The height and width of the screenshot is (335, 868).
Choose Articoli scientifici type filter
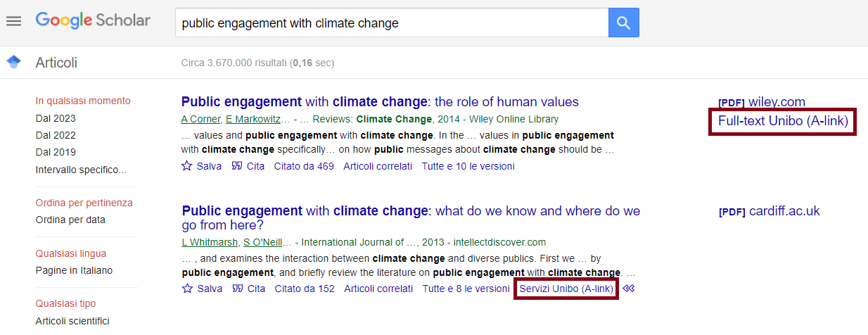72,321
